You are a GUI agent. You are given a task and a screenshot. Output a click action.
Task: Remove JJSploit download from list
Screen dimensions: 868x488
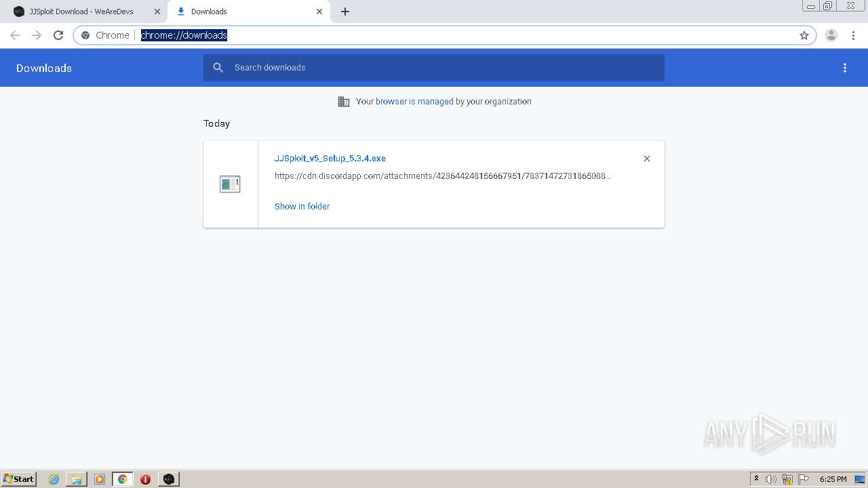pyautogui.click(x=647, y=159)
